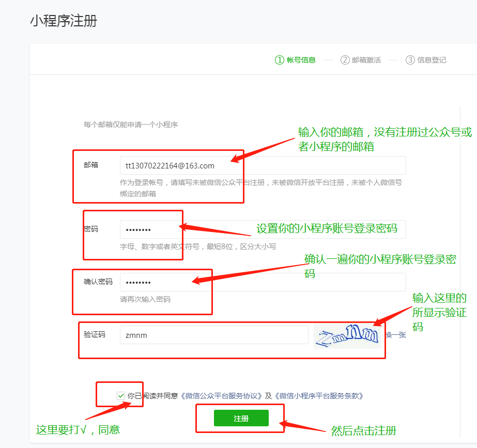The width and height of the screenshot is (477, 448).
Task: Click the text 每个邮箱仅能申请一个小程序
Action: (131, 125)
